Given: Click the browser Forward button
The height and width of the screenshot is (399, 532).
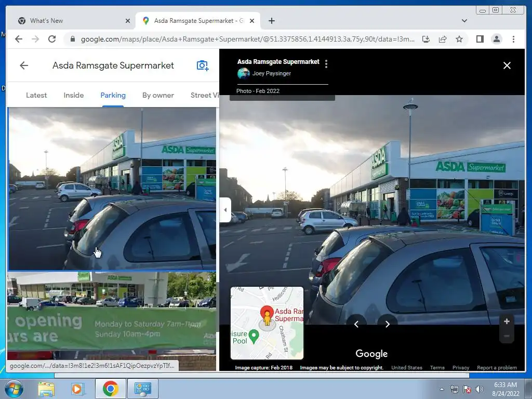Looking at the screenshot, I should 35,39.
